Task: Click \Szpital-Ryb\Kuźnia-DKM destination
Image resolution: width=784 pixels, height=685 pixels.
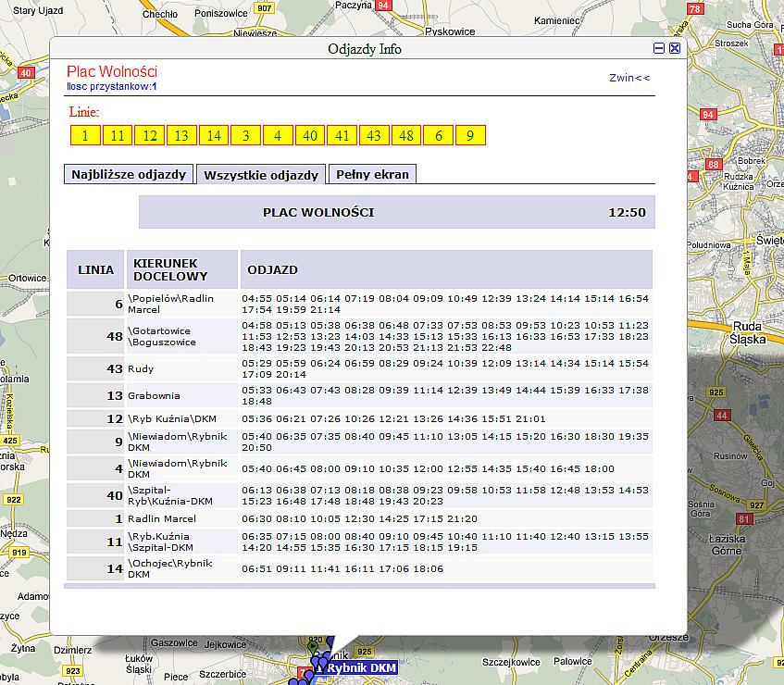Action: [x=170, y=495]
